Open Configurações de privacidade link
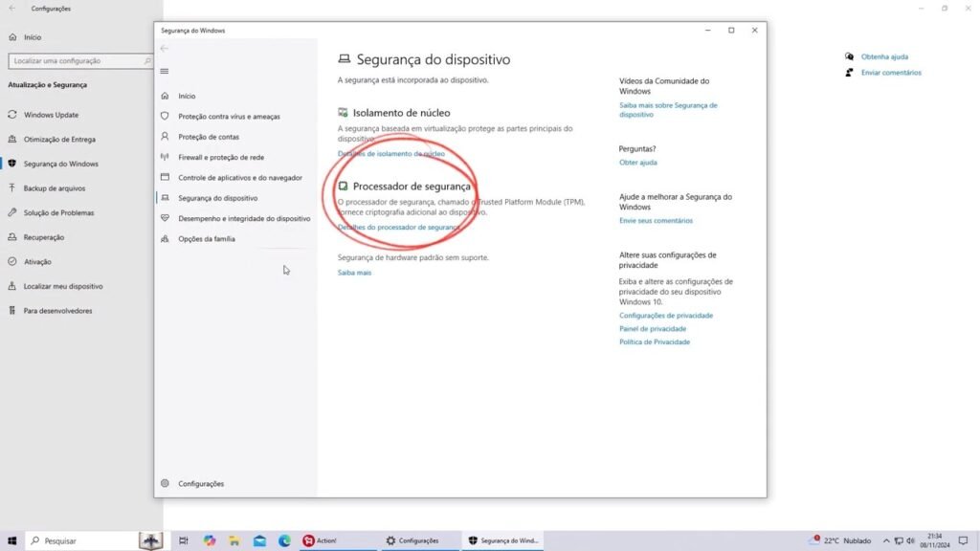 point(666,316)
